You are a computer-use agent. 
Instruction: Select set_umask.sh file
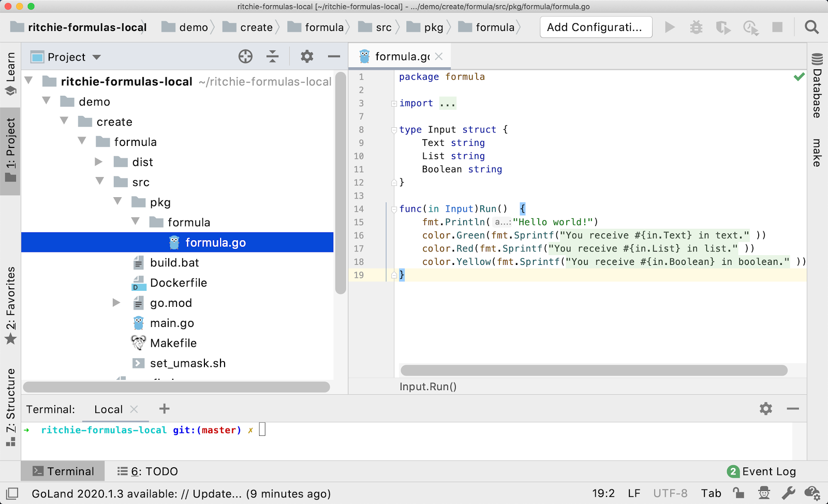(x=188, y=363)
